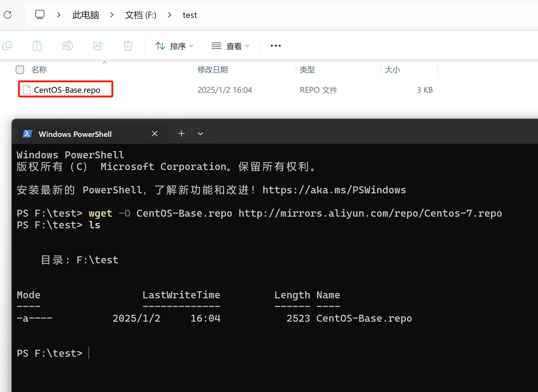Expand chevron after 文档 (F:) in breadcrumb
Screen dimensions: 538x392
point(170,15)
